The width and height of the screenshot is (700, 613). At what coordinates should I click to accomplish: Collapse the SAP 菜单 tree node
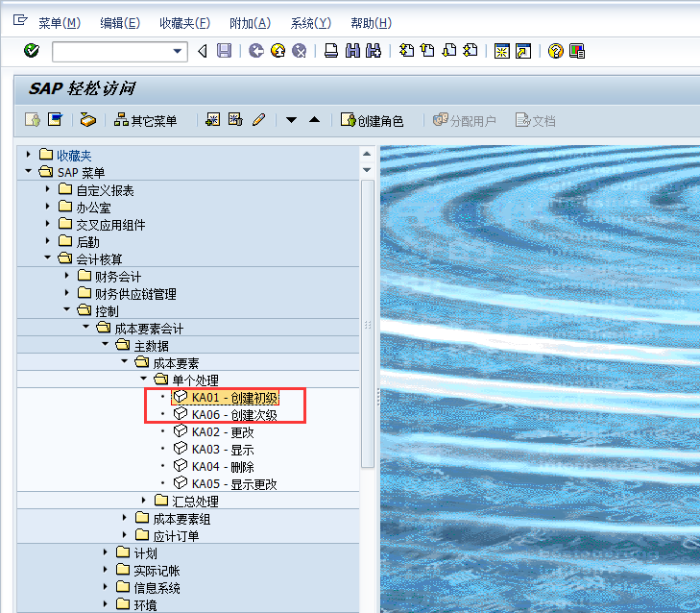[29, 171]
